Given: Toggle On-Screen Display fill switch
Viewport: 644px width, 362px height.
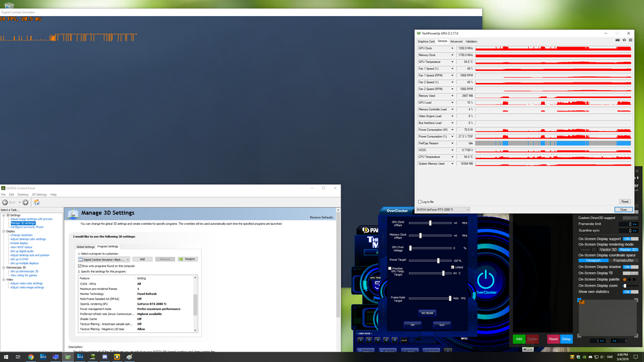Looking at the screenshot, I should click(630, 273).
